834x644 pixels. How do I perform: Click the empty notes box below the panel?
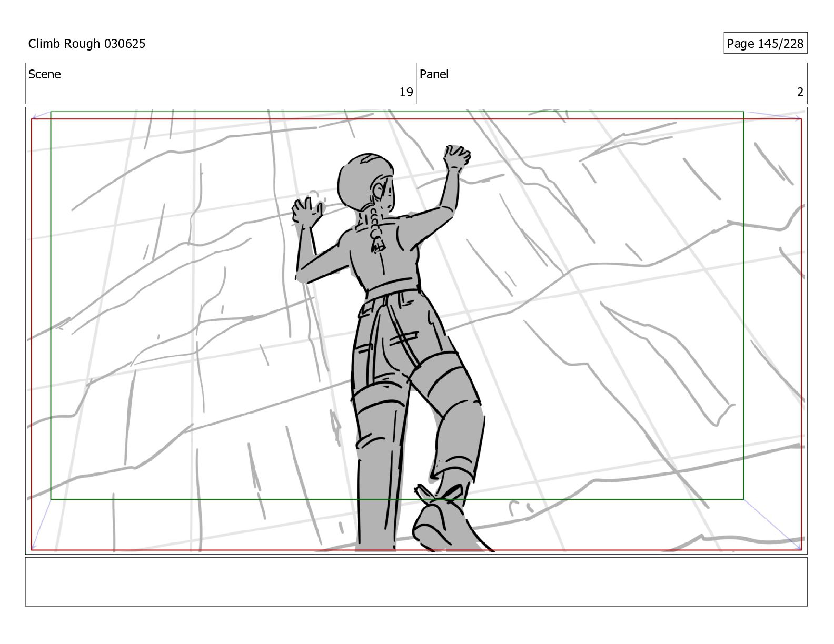coord(416,582)
